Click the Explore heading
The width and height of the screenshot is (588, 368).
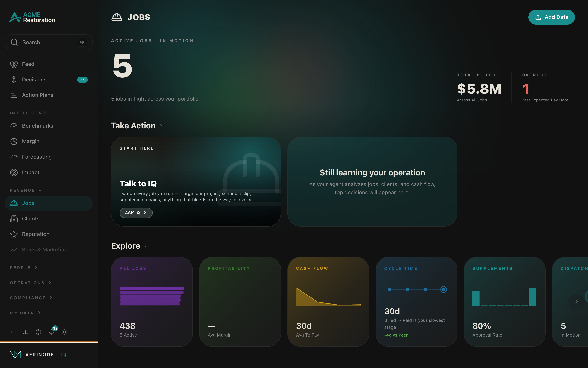(126, 246)
